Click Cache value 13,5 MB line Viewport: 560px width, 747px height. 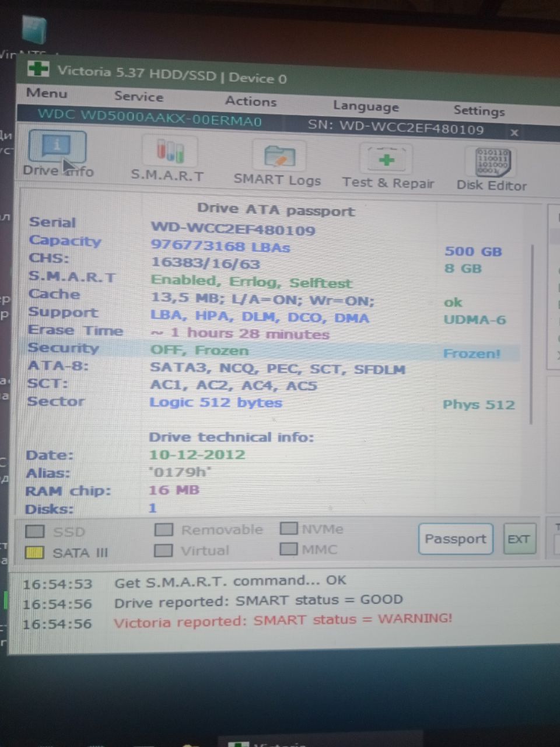262,299
